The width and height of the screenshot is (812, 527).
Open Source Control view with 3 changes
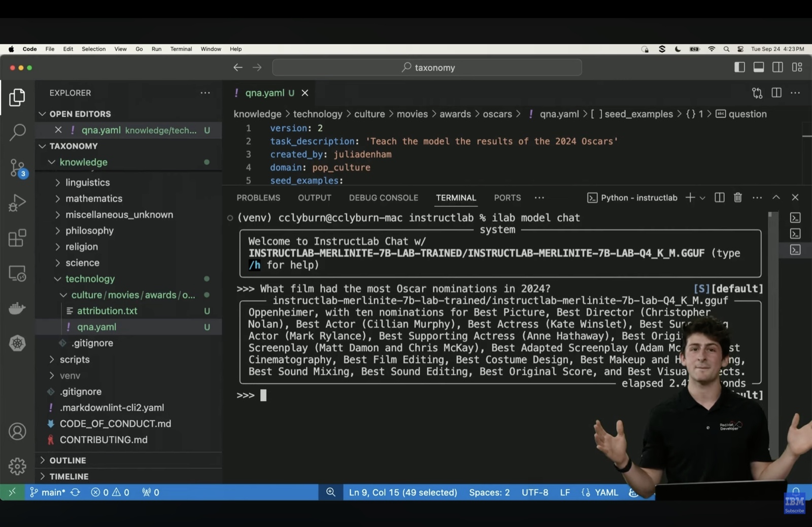click(17, 167)
